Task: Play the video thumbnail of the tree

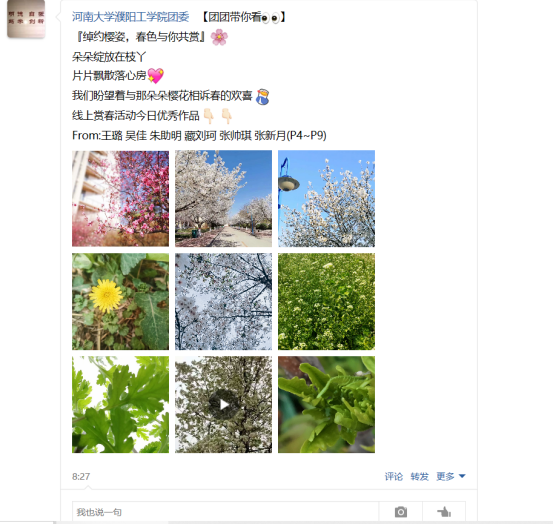Action: (x=223, y=405)
